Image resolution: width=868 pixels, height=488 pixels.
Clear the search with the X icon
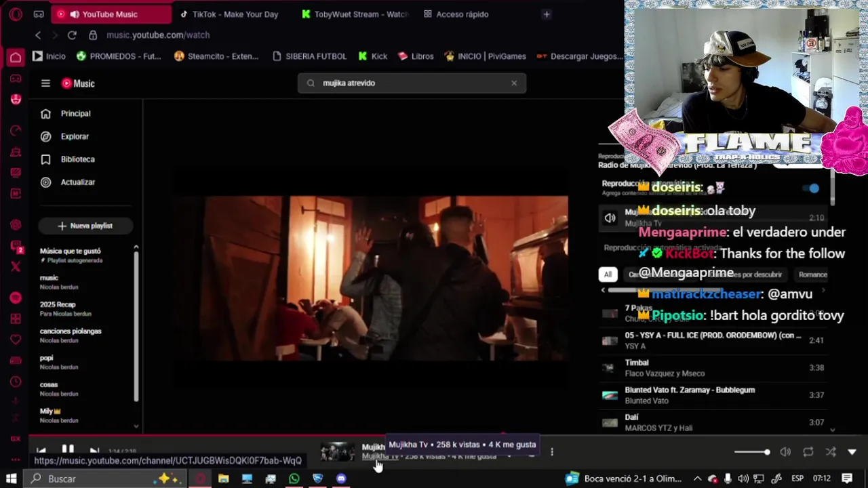[514, 83]
